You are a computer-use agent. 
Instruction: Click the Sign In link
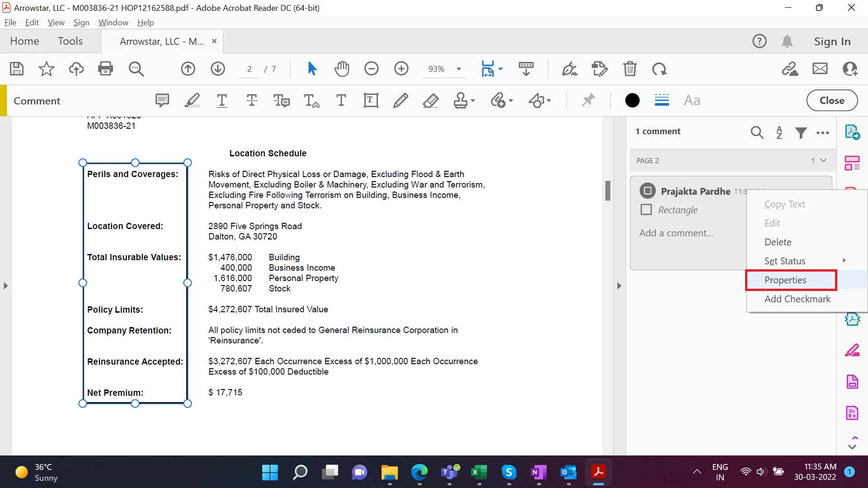coord(832,41)
